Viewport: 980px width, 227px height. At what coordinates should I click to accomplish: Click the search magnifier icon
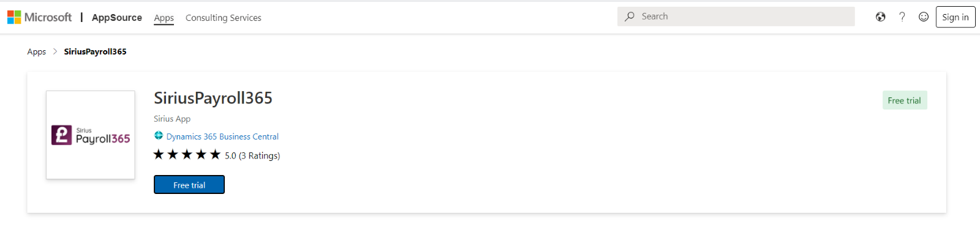pyautogui.click(x=630, y=17)
